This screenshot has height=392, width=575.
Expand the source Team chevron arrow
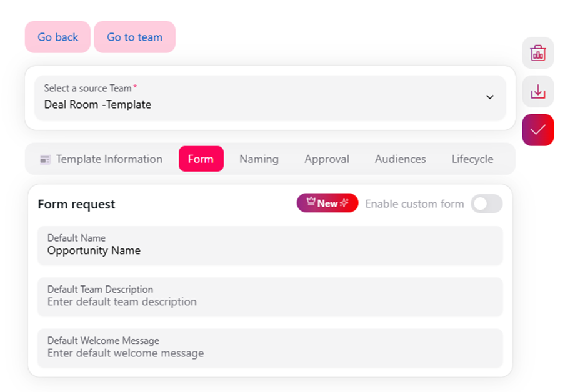[x=489, y=97]
